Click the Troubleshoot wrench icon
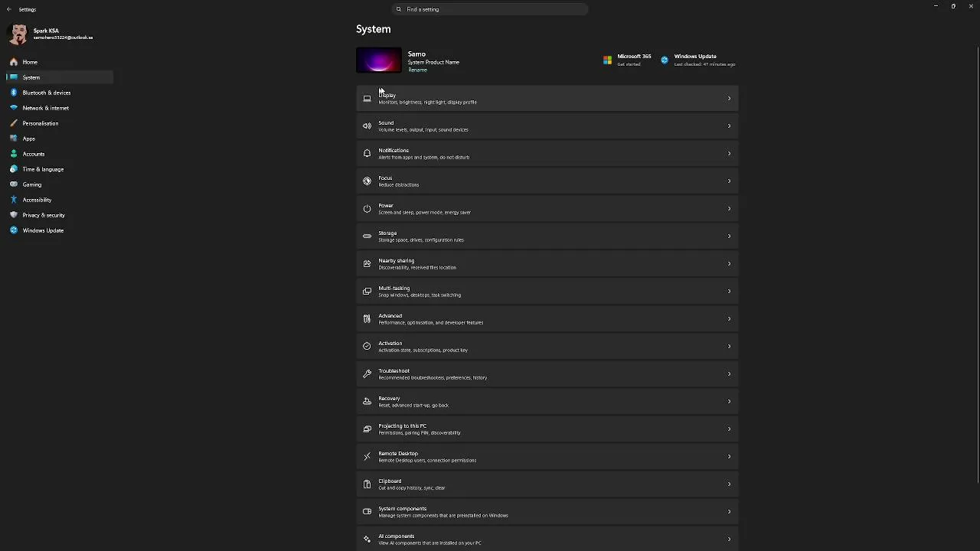980x551 pixels. 367,373
